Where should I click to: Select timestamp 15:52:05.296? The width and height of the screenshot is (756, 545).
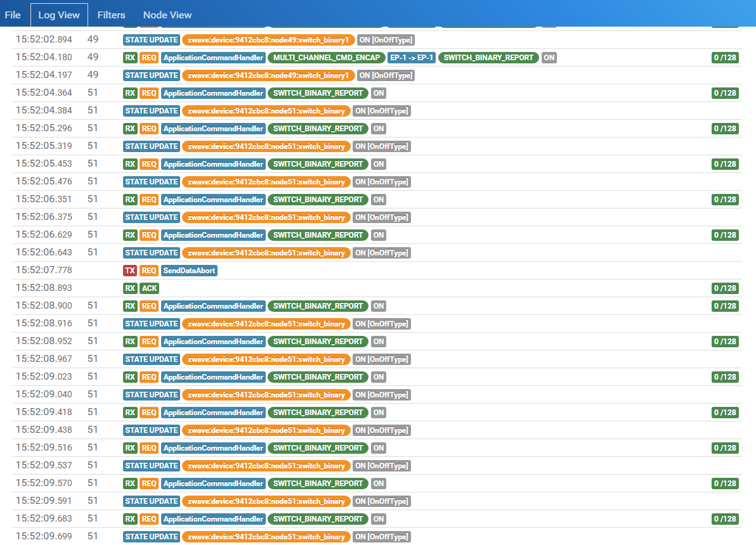(x=44, y=128)
